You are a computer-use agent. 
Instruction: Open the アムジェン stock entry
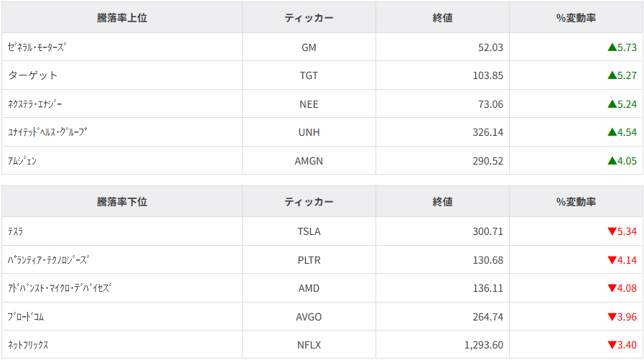pyautogui.click(x=22, y=161)
